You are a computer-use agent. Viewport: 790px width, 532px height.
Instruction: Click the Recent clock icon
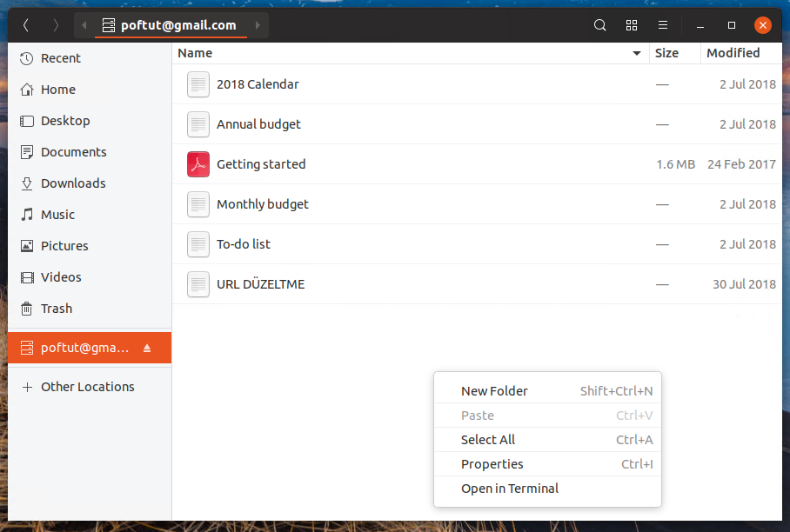pos(27,58)
